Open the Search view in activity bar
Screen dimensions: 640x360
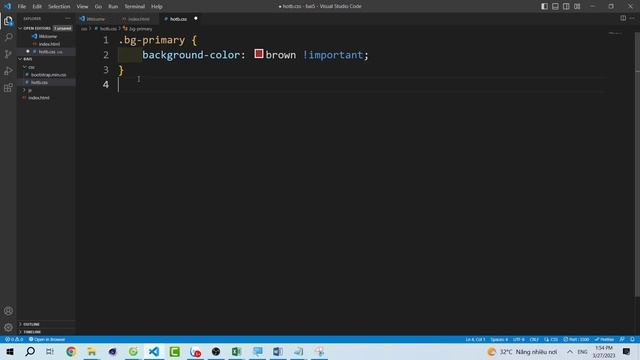pos(8,38)
